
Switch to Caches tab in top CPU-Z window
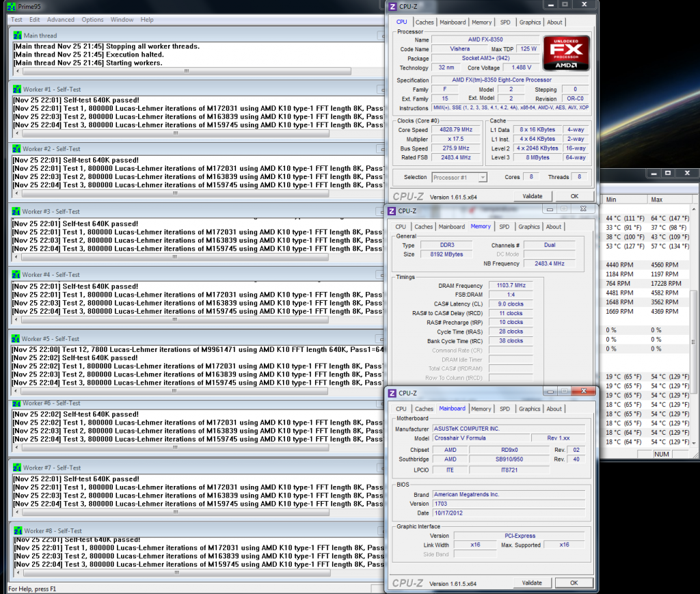tap(425, 23)
